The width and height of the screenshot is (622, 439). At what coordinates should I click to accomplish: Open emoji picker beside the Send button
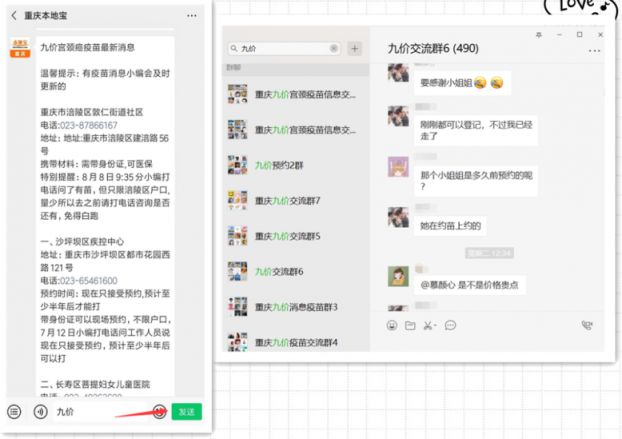click(160, 412)
